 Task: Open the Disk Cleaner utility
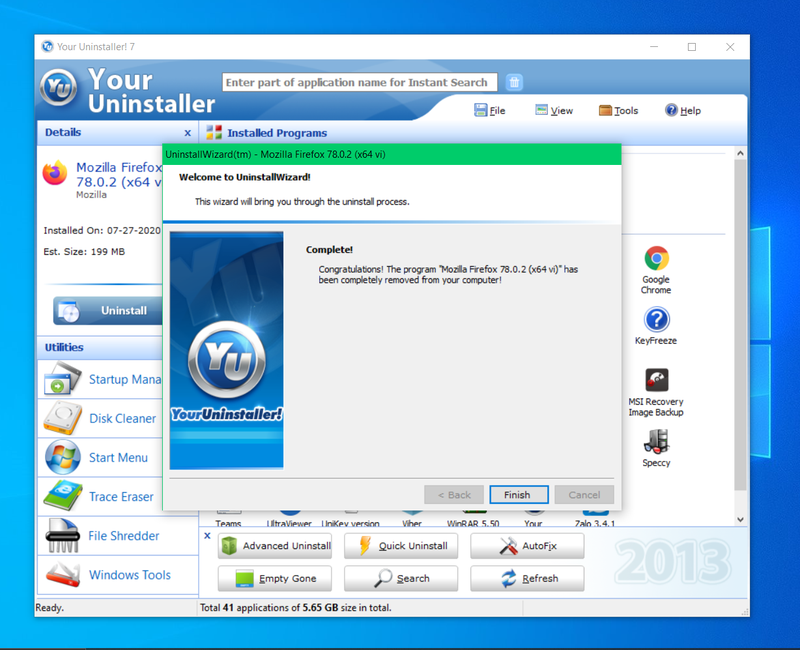pos(100,418)
